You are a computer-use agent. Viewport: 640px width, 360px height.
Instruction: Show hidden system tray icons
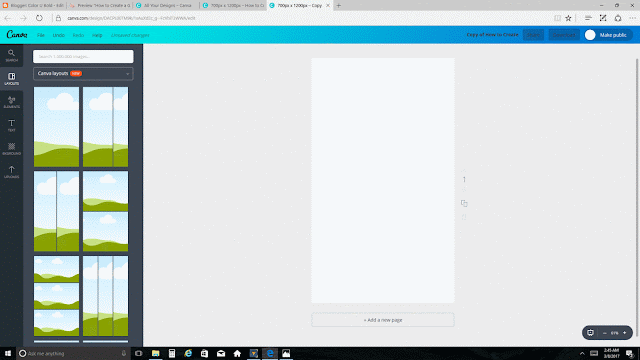(x=582, y=353)
